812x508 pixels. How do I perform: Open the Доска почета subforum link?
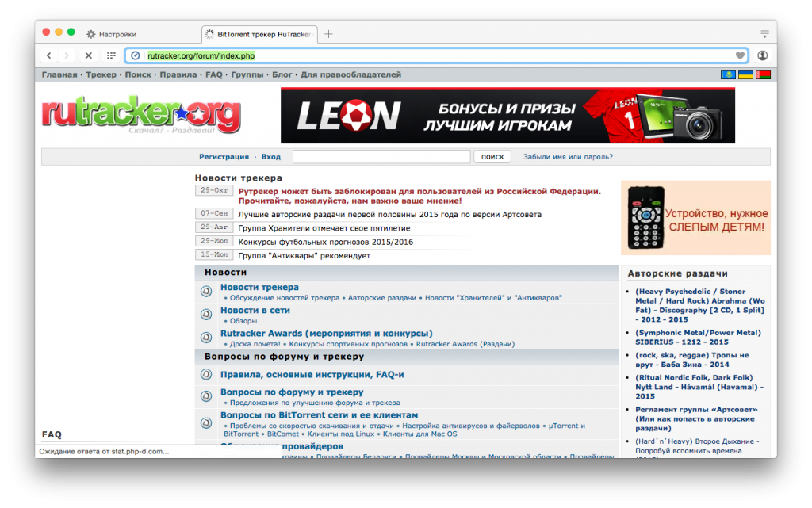(x=255, y=344)
